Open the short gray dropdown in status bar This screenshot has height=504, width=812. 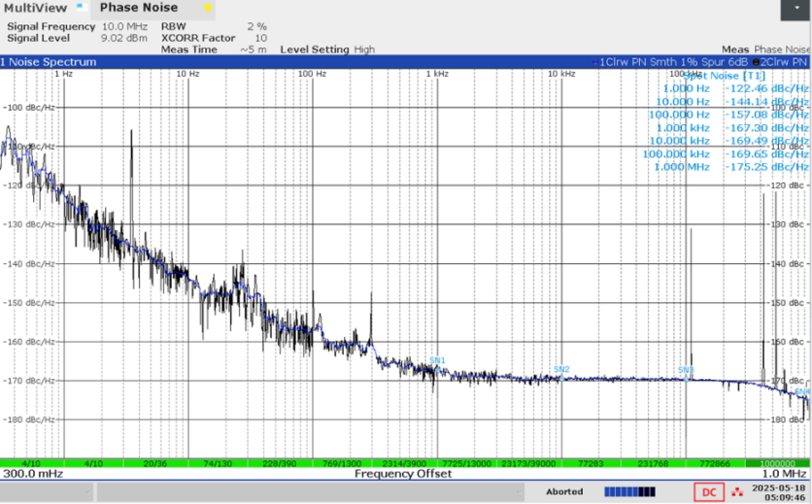click(48, 491)
